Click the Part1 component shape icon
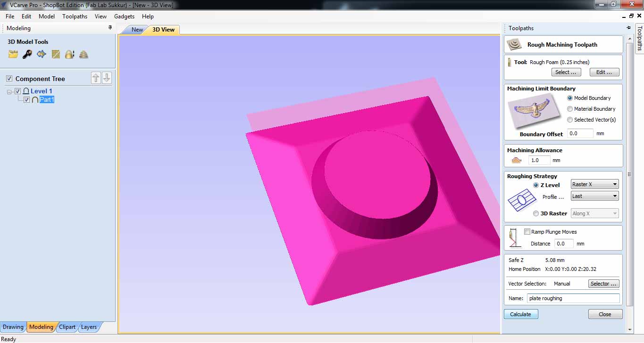The height and width of the screenshot is (343, 644). (x=35, y=99)
